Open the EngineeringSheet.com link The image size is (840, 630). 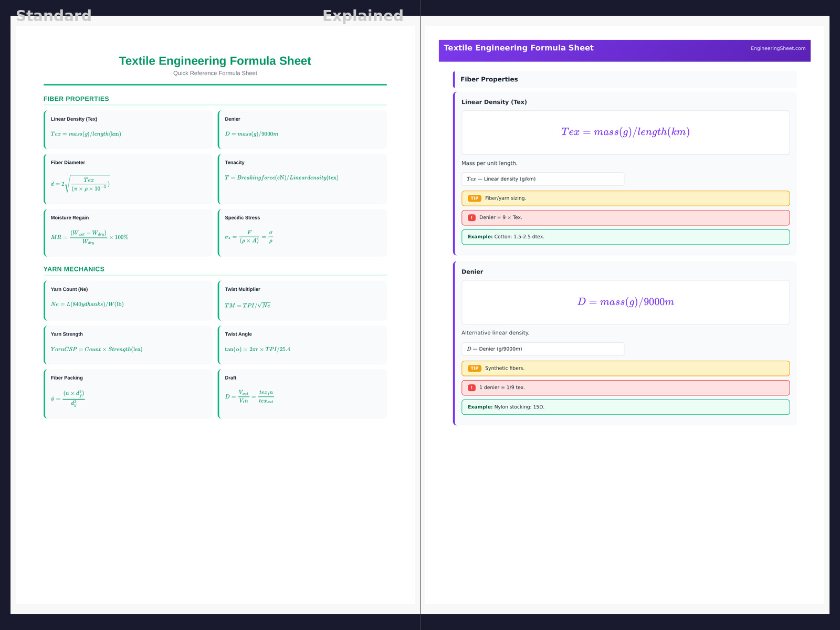[x=778, y=48]
